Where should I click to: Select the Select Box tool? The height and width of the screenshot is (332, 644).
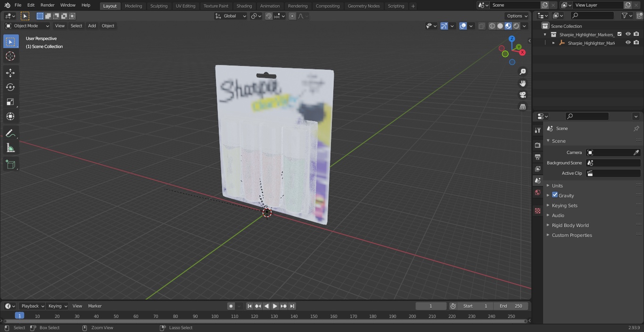click(x=10, y=41)
